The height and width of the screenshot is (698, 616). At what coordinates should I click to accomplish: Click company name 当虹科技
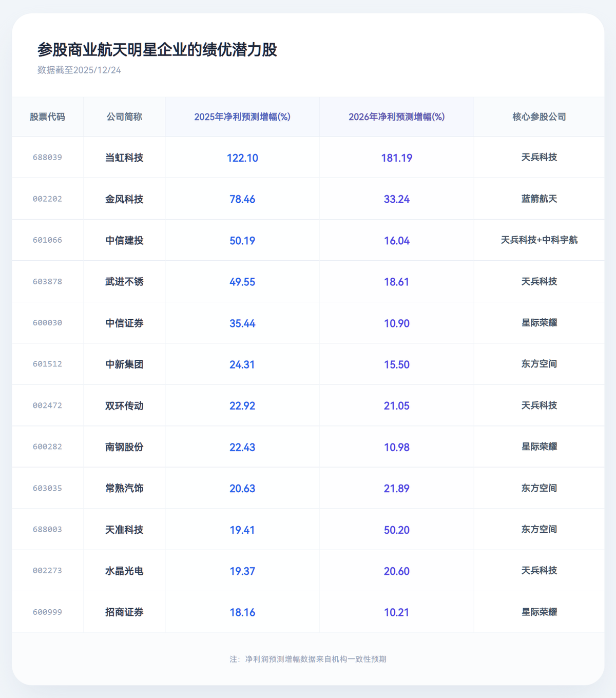(x=124, y=158)
